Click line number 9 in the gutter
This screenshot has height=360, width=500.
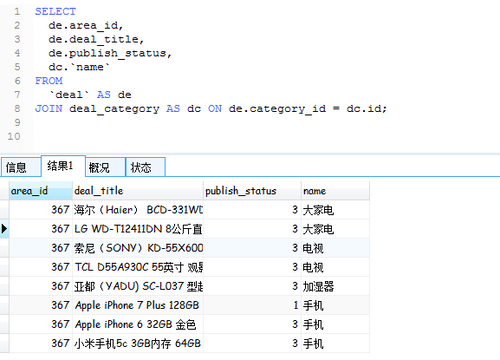pos(17,122)
